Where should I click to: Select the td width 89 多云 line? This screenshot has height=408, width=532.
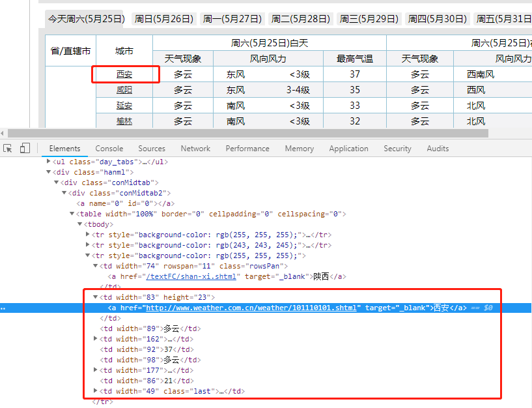pos(150,328)
